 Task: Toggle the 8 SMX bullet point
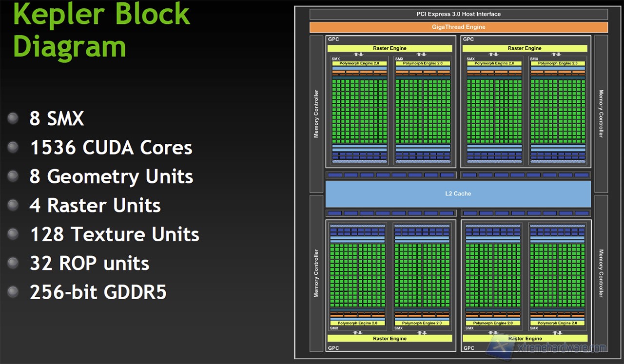click(x=57, y=118)
